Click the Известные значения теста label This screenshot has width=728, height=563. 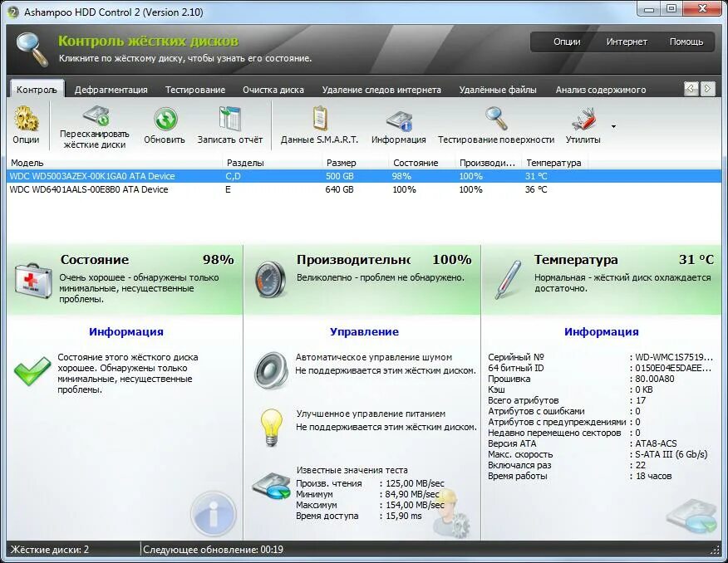coord(352,470)
